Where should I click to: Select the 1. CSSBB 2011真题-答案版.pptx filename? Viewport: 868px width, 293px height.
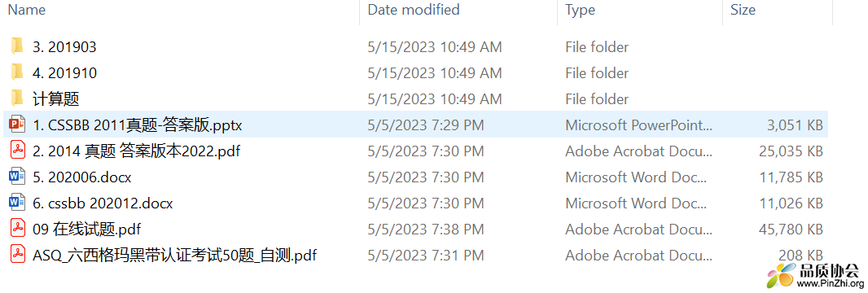point(138,125)
